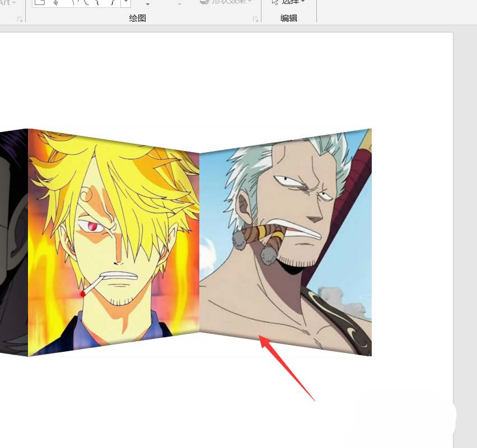Select the left brace shape in gallery
Viewport: 477px width, 448px height.
point(97,2)
